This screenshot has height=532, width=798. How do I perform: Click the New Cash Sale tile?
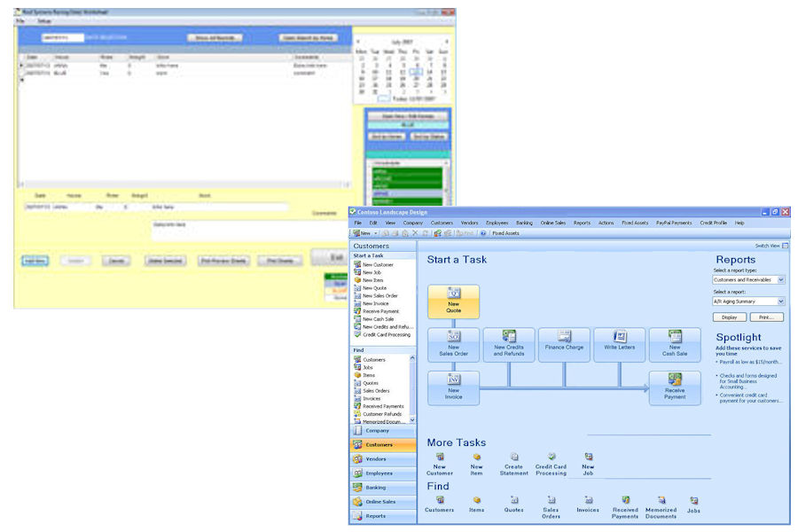[x=675, y=345]
